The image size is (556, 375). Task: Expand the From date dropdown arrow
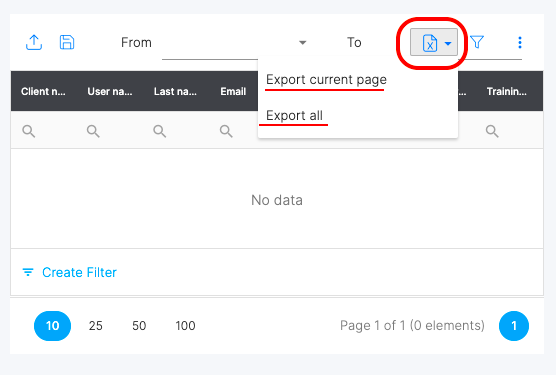pyautogui.click(x=302, y=43)
